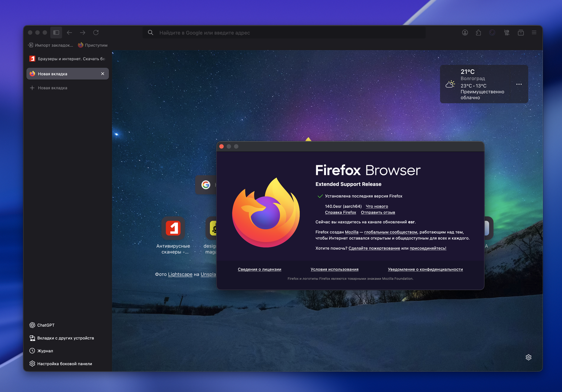This screenshot has height=392, width=562.
Task: Click the 'Firefox Browser' title in About dialog
Action: point(368,170)
